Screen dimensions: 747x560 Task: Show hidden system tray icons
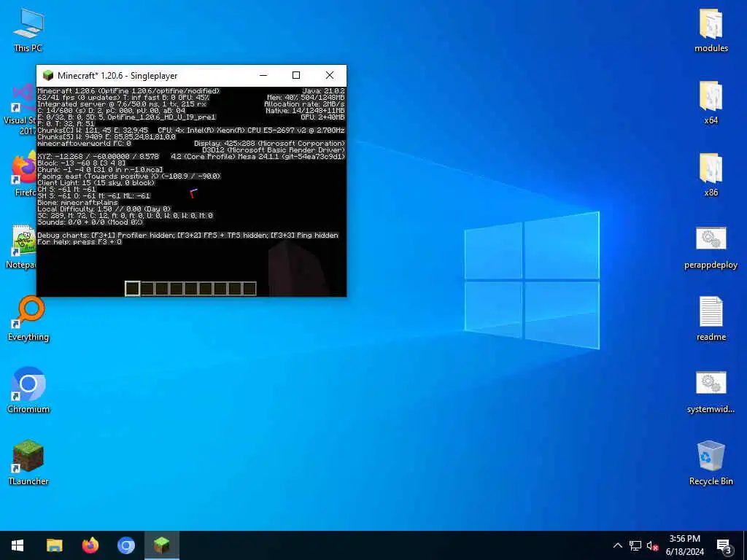pos(617,545)
